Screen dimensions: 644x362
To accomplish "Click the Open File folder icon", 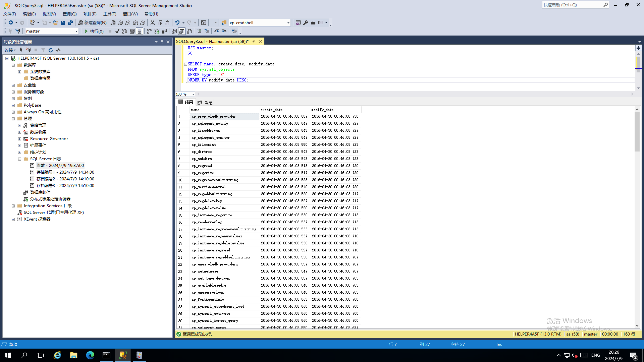I will pos(56,23).
